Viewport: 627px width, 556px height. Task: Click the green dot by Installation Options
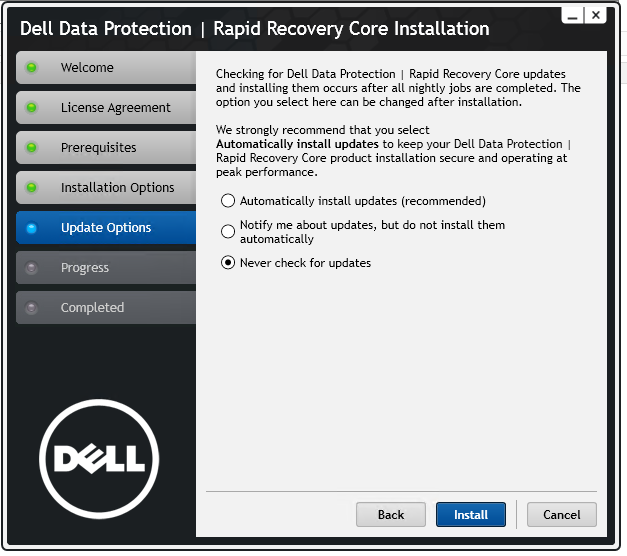pyautogui.click(x=31, y=188)
